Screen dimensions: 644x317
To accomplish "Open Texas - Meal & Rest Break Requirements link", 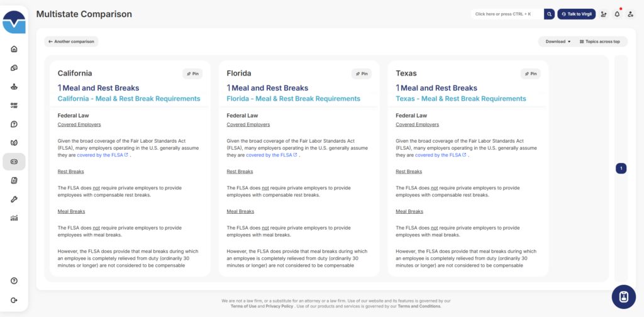I will coord(460,99).
